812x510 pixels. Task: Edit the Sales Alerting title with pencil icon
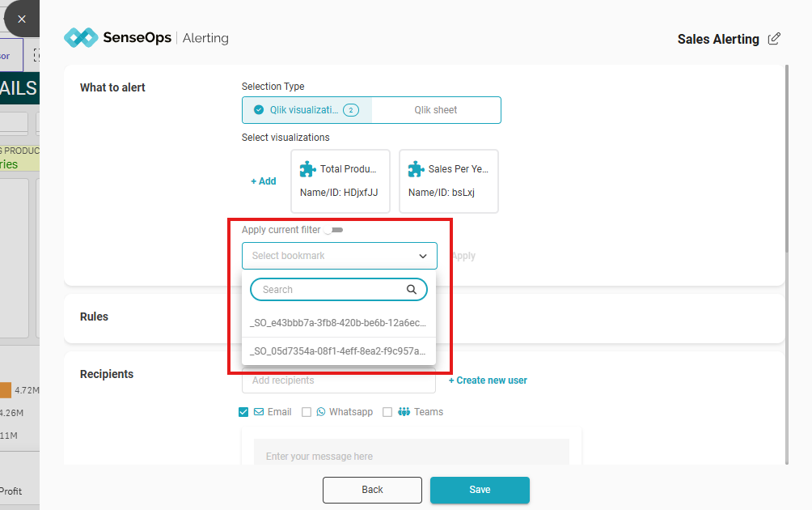pos(774,39)
